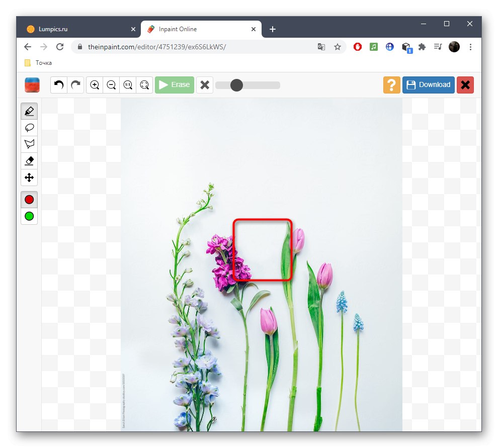498x448 pixels.
Task: Select the move tool
Action: 29,177
